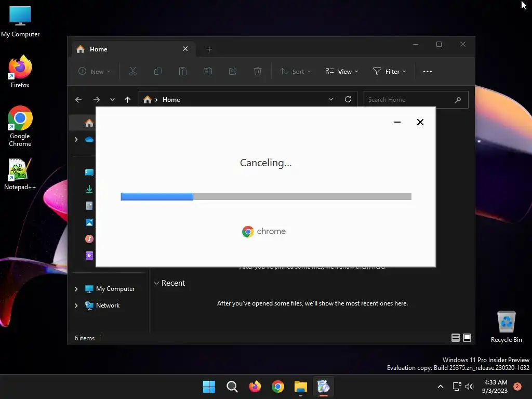Viewport: 532px width, 399px height.
Task: Open the Firefox desktop shortcut
Action: click(x=20, y=72)
